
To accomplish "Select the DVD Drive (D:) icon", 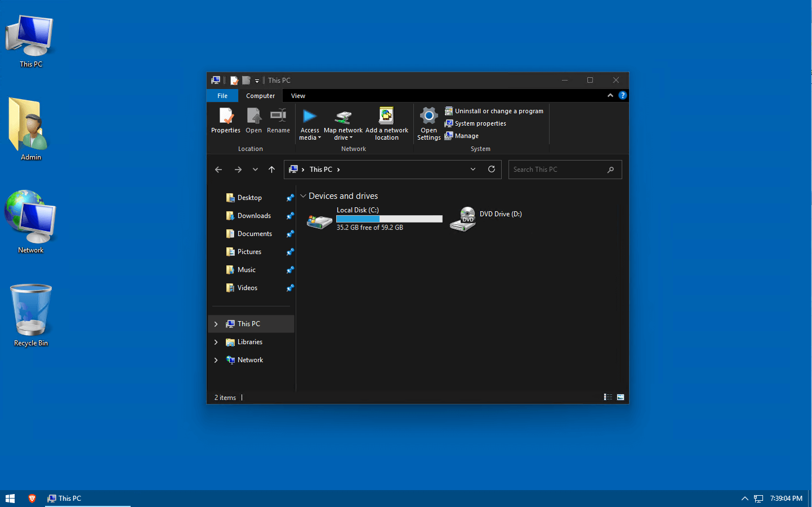I will [463, 219].
